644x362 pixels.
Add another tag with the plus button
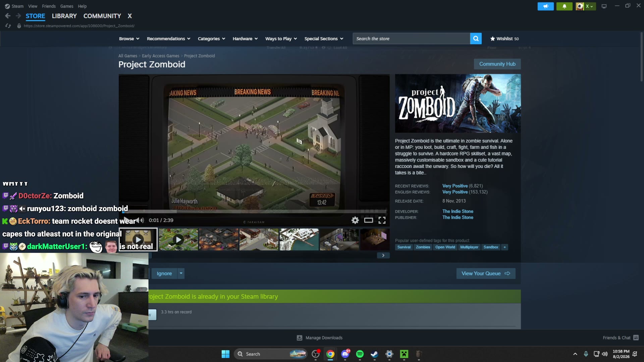[504, 247]
